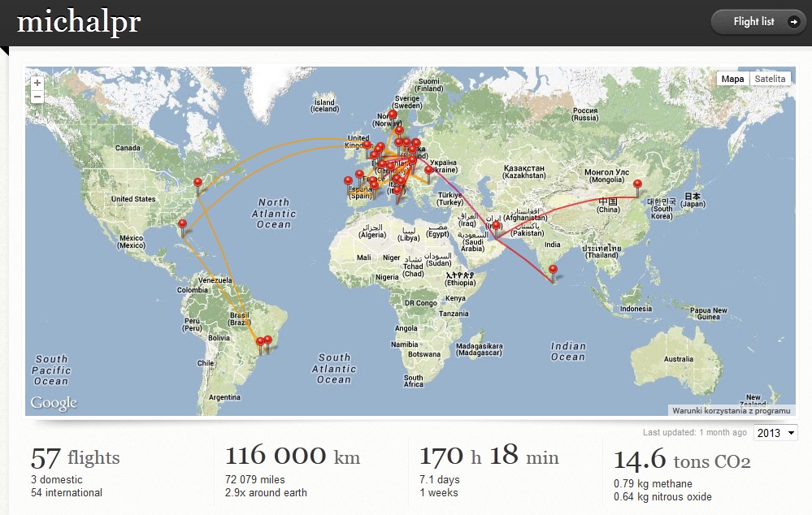
Task: Select the red pin in Norway
Action: pos(392,115)
